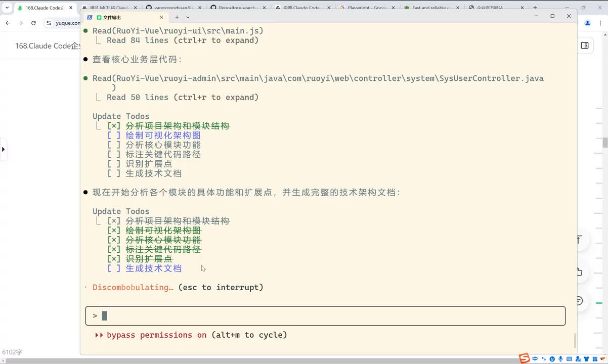Viewport: 608px width, 364px height.
Task: Open the Sogou account icon
Action: tap(578, 359)
